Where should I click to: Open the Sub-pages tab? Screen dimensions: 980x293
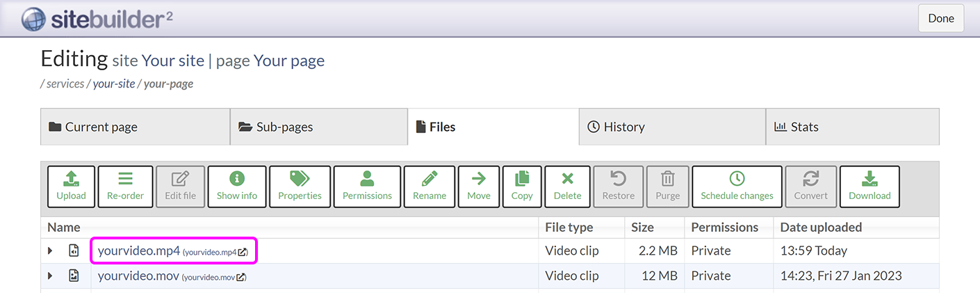point(319,127)
